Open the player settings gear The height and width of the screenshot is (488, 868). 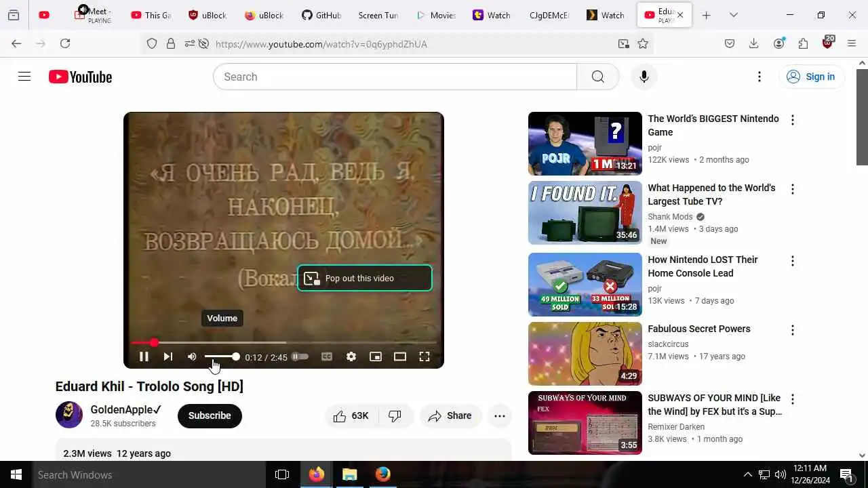(351, 357)
